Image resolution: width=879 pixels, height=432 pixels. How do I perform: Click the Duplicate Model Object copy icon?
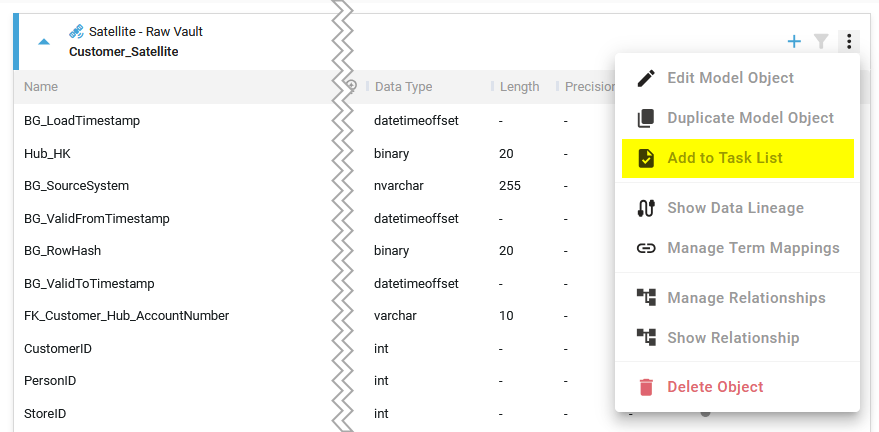(x=646, y=118)
